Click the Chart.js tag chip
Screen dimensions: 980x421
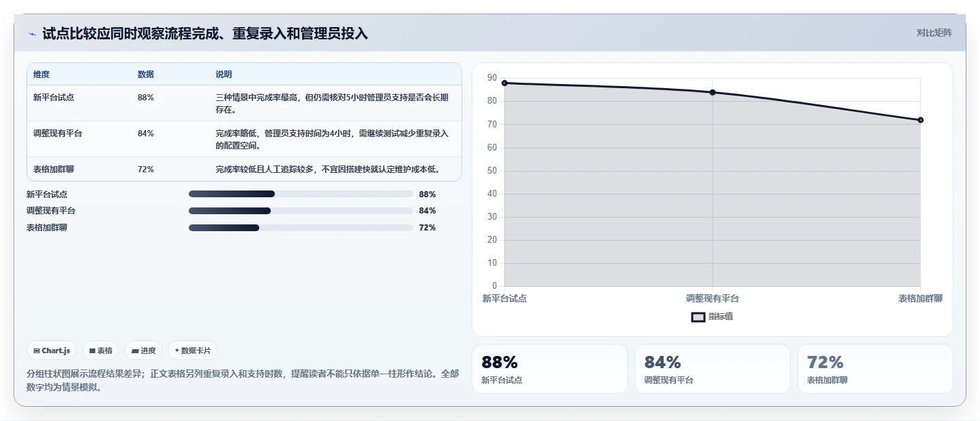pyautogui.click(x=52, y=350)
